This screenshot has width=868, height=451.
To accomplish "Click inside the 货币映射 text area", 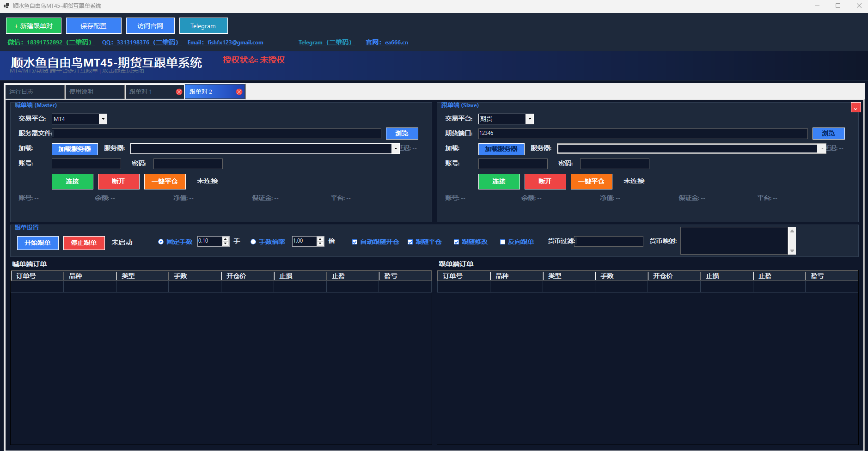I will click(734, 241).
